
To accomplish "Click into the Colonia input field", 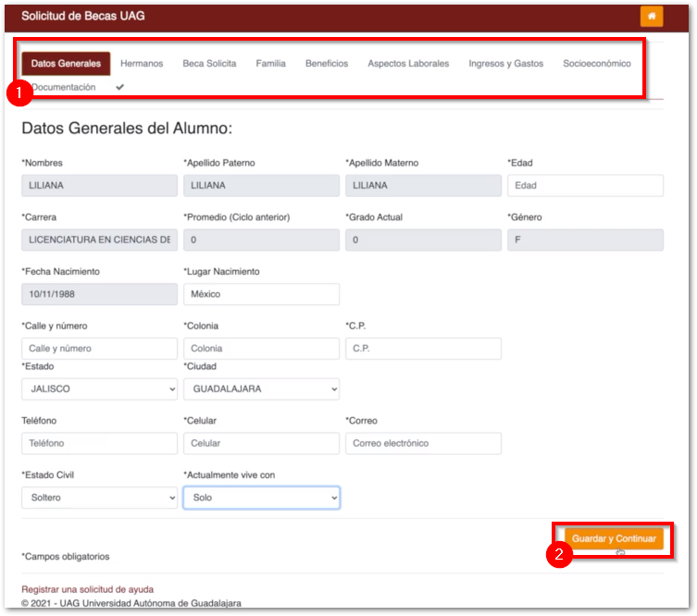I will pos(261,349).
